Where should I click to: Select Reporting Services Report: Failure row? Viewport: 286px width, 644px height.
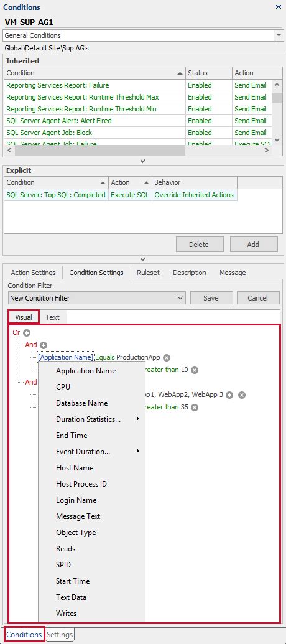[138, 85]
